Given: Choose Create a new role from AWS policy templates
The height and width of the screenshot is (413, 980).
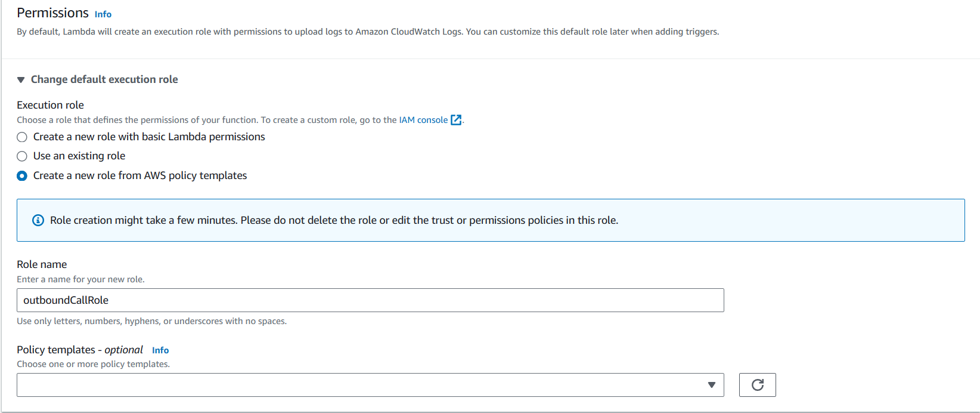Looking at the screenshot, I should click(x=22, y=176).
